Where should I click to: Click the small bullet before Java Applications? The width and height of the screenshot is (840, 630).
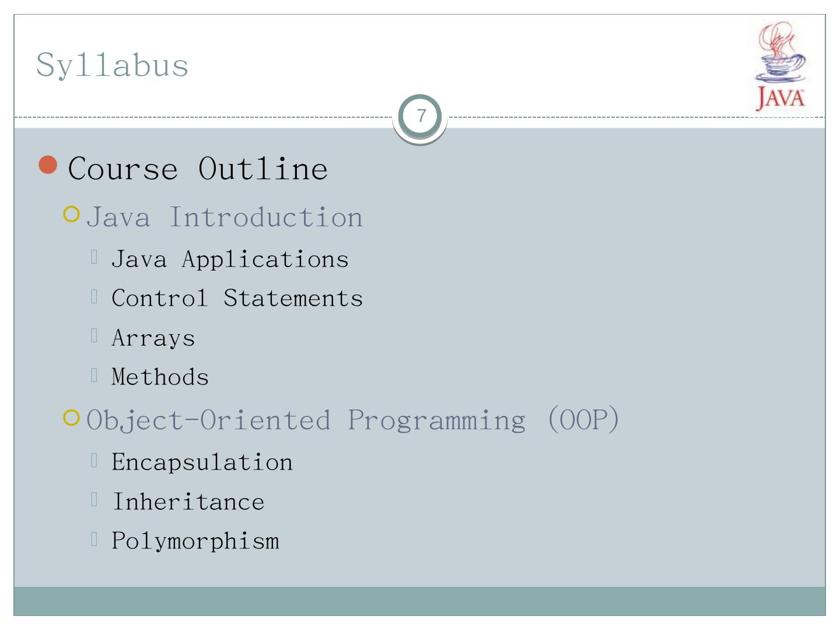(x=94, y=257)
